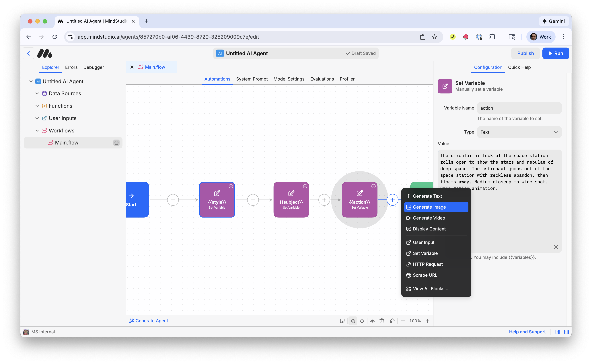This screenshot has width=592, height=364.
Task: Click the Publish button
Action: pos(525,53)
